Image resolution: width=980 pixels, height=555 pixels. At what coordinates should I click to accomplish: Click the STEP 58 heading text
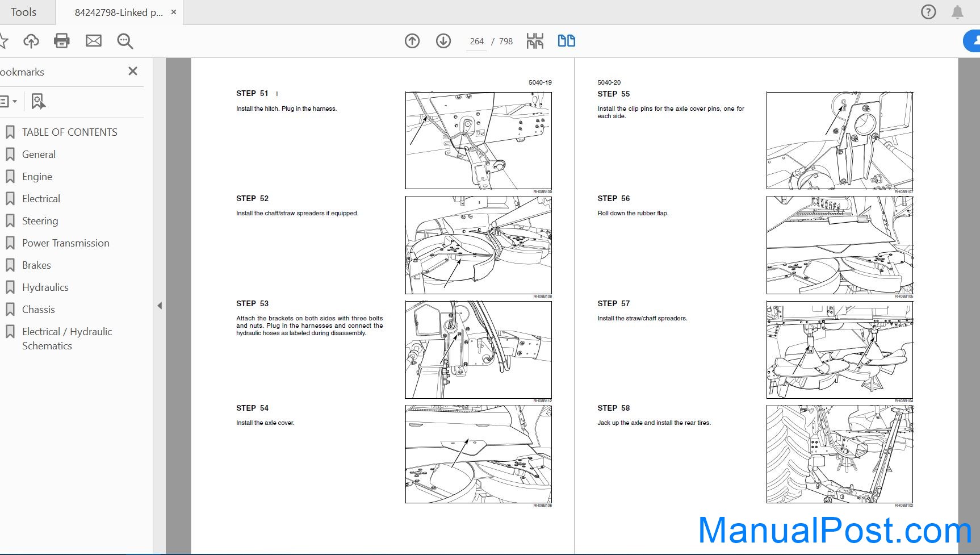click(613, 408)
